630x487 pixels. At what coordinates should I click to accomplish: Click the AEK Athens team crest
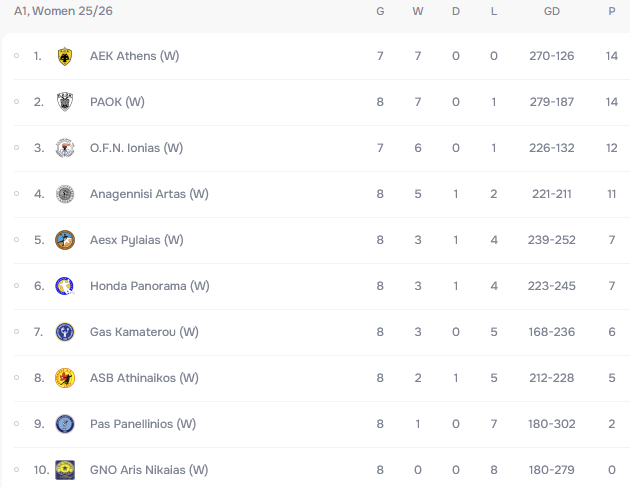[65, 56]
